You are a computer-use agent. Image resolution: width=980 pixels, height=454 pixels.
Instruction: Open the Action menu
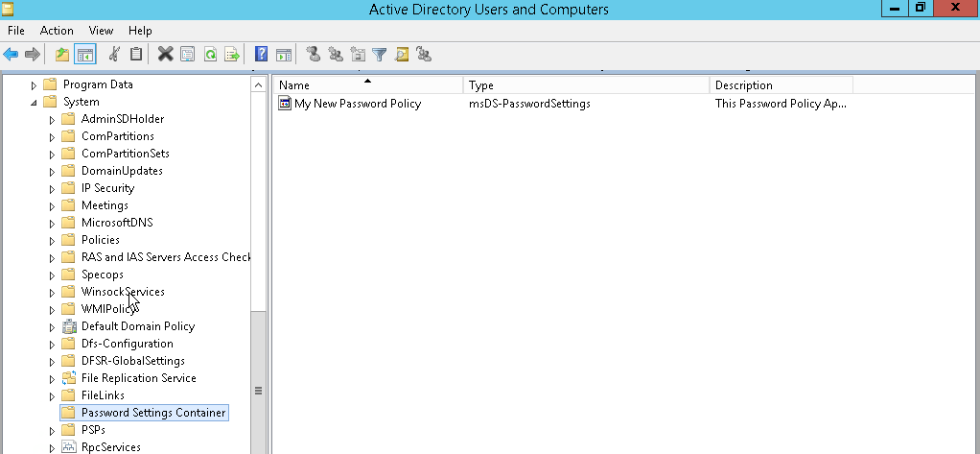[57, 31]
